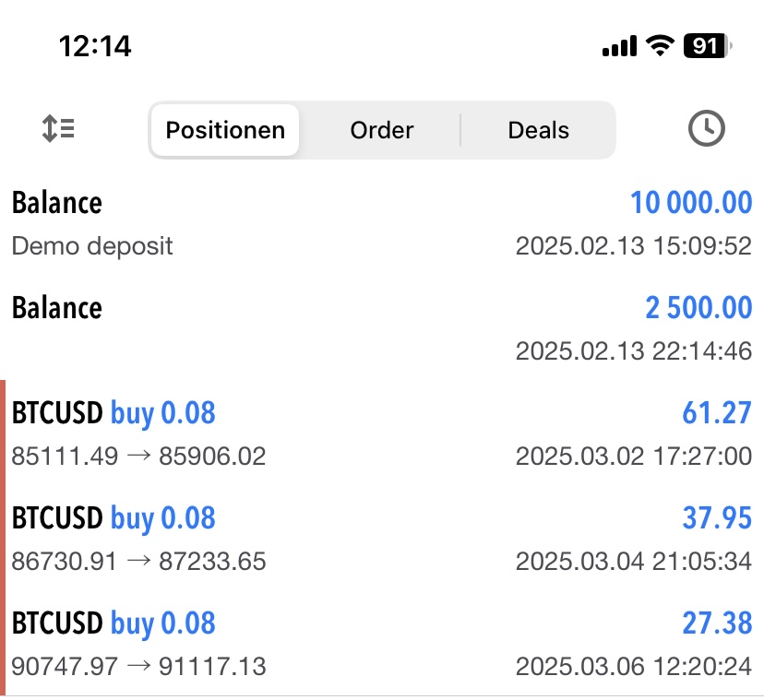Screen dimensions: 764x700
Task: Switch to the Order tab
Action: (x=382, y=130)
